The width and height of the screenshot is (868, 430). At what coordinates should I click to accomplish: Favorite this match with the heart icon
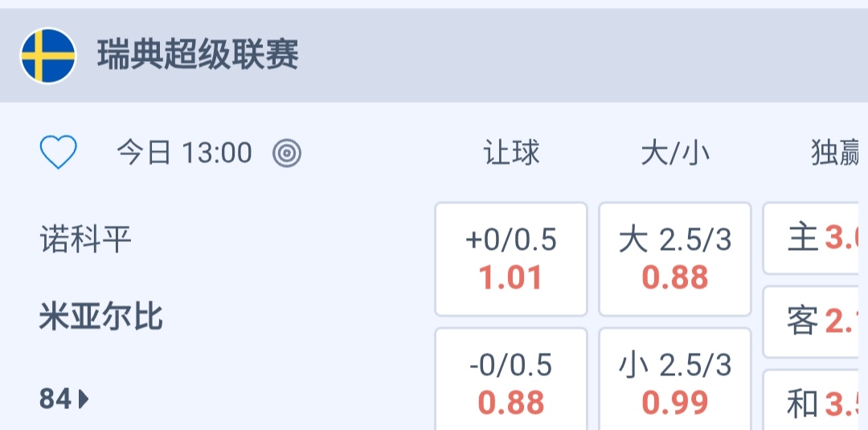59,153
